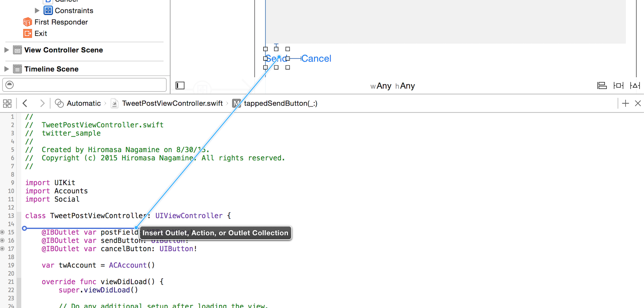
Task: Click the View Controller Scene icon
Action: (x=17, y=50)
